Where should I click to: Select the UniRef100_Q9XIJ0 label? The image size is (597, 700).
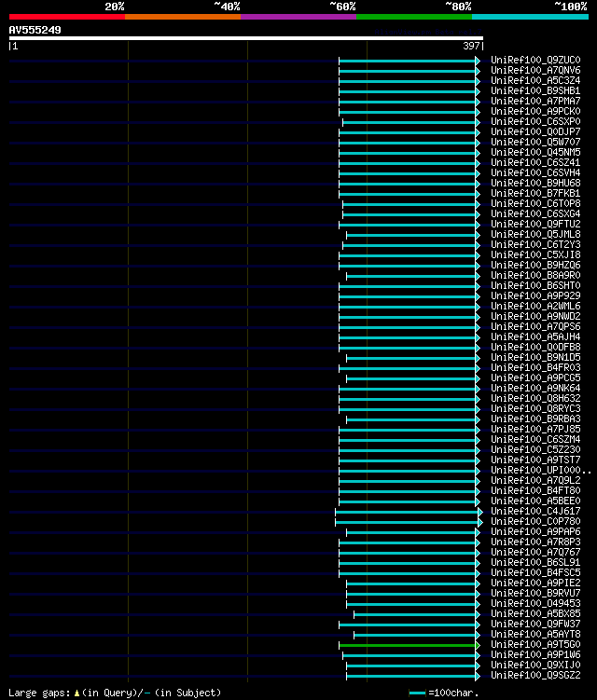(535, 666)
